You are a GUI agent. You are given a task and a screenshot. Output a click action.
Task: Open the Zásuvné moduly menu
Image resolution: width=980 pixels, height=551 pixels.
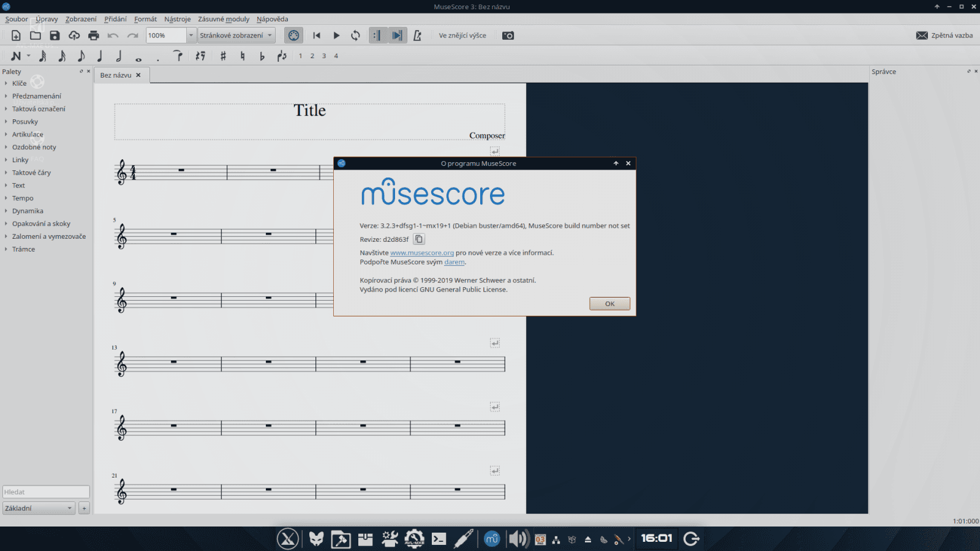(x=224, y=19)
